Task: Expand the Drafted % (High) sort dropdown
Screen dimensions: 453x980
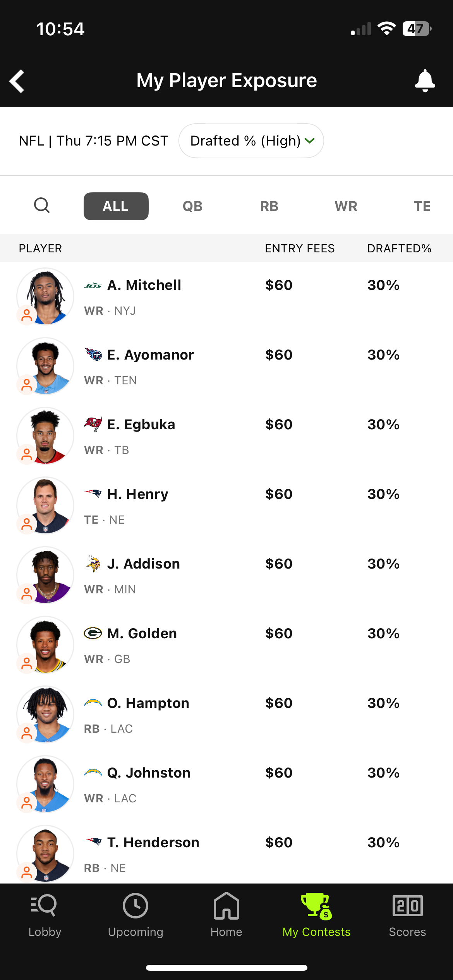Action: click(x=251, y=141)
